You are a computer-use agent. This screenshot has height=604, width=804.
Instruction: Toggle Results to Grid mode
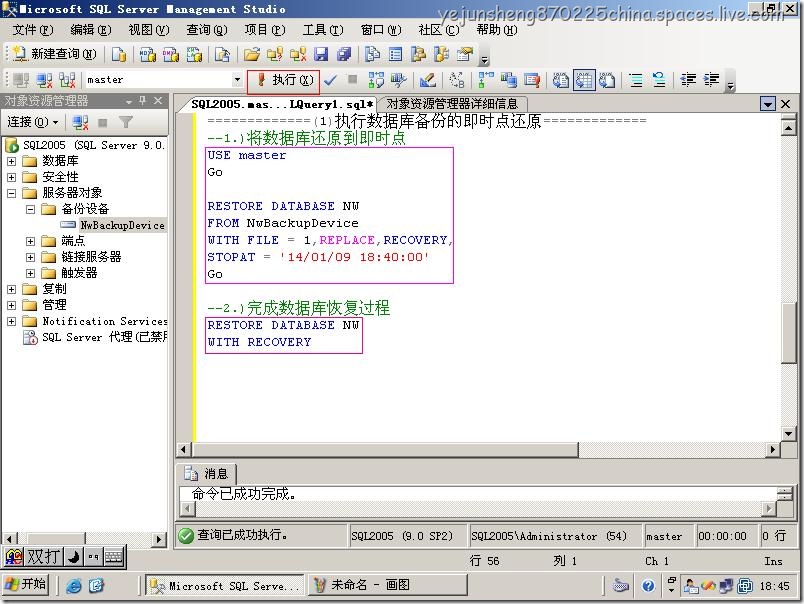584,80
